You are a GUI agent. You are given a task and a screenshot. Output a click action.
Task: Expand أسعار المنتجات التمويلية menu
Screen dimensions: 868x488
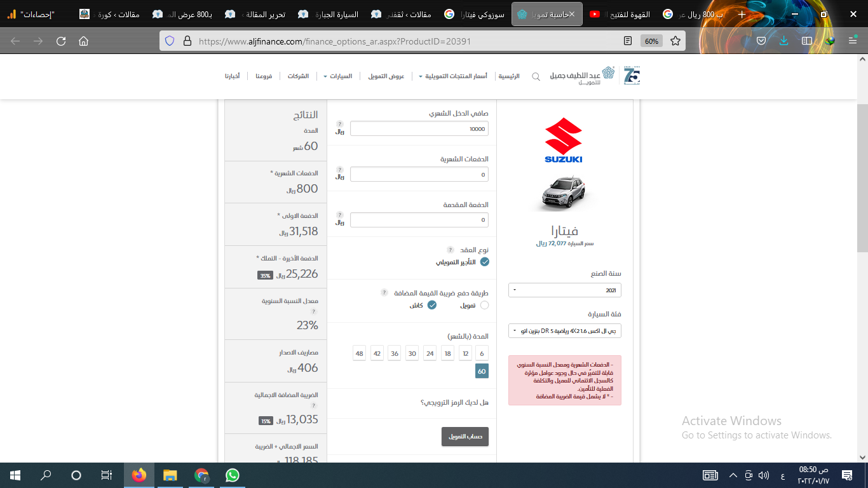point(453,76)
